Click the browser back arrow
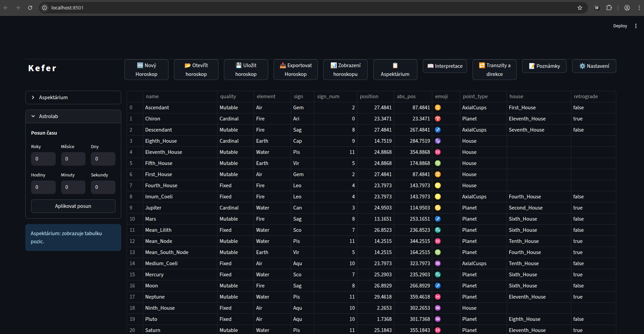644x334 pixels. point(6,8)
